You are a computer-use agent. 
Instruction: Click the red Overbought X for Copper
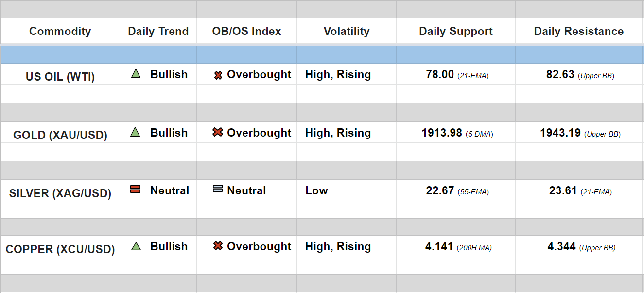218,246
